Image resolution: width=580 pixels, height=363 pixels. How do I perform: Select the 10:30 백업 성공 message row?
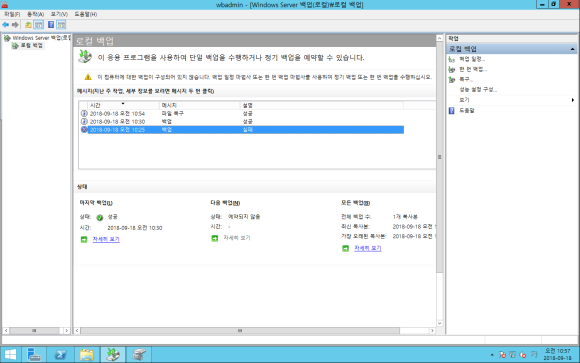[x=242, y=121]
